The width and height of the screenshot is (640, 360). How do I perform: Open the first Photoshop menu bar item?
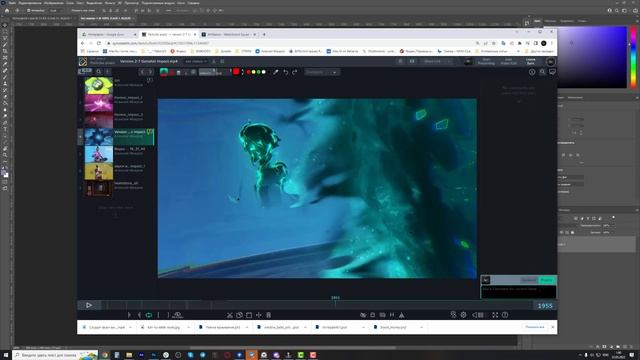(13, 3)
